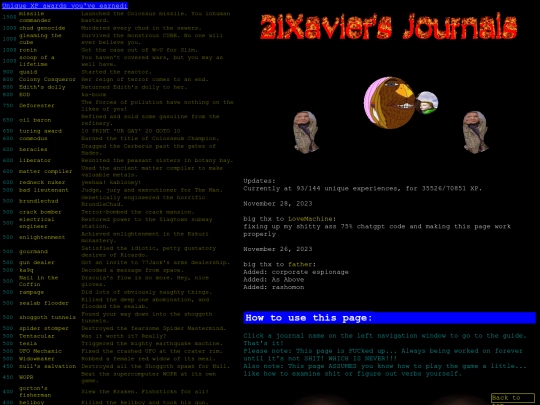Screen dimensions: 540x405
Task: Go to the null's salvation guide
Action: (x=48, y=366)
